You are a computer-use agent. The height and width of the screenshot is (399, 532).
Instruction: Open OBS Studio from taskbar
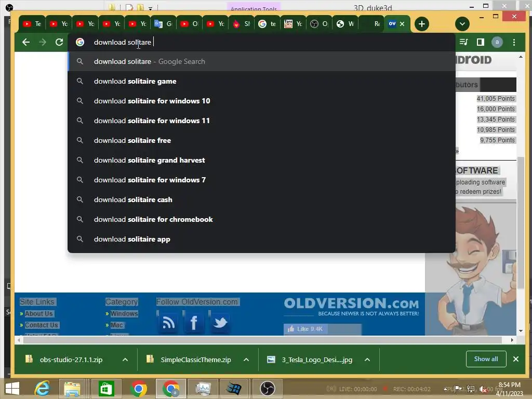coord(268,389)
